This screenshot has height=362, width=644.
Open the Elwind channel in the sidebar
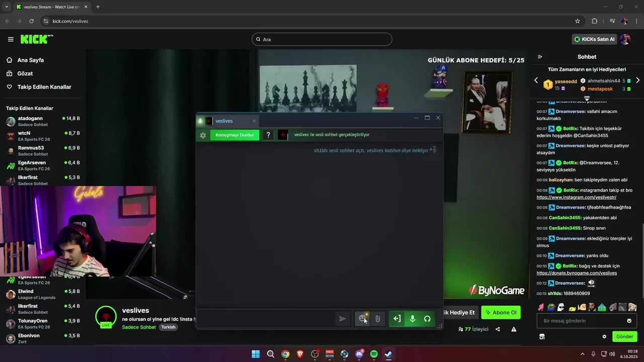coord(43,294)
